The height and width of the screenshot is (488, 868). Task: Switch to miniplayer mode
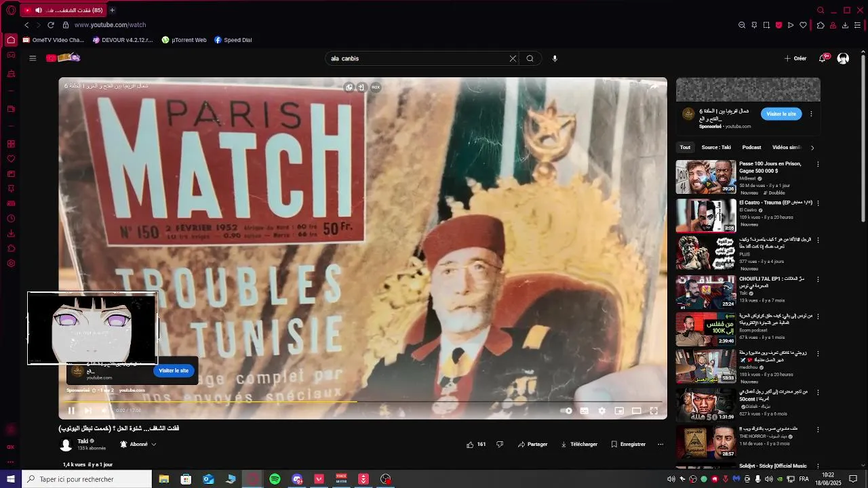(x=619, y=411)
